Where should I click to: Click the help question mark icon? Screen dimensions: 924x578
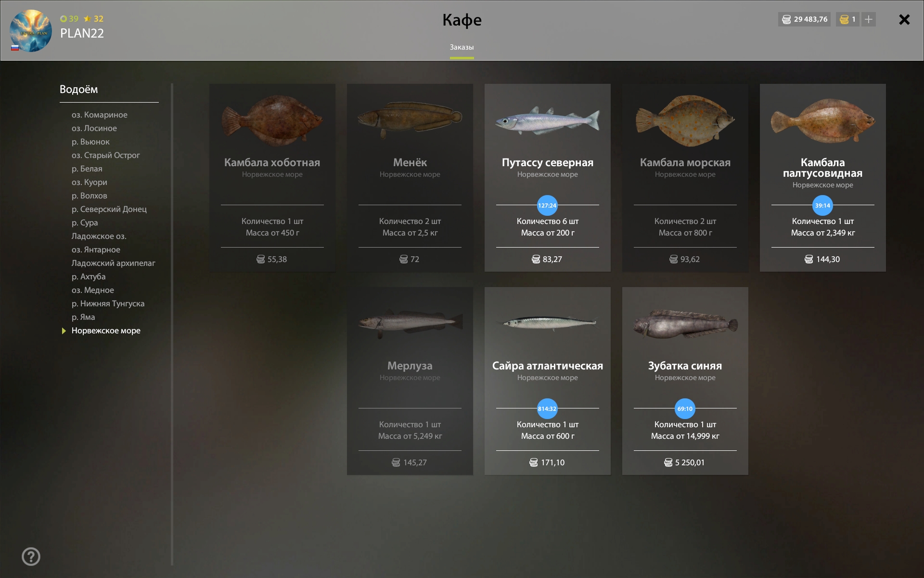pyautogui.click(x=31, y=556)
